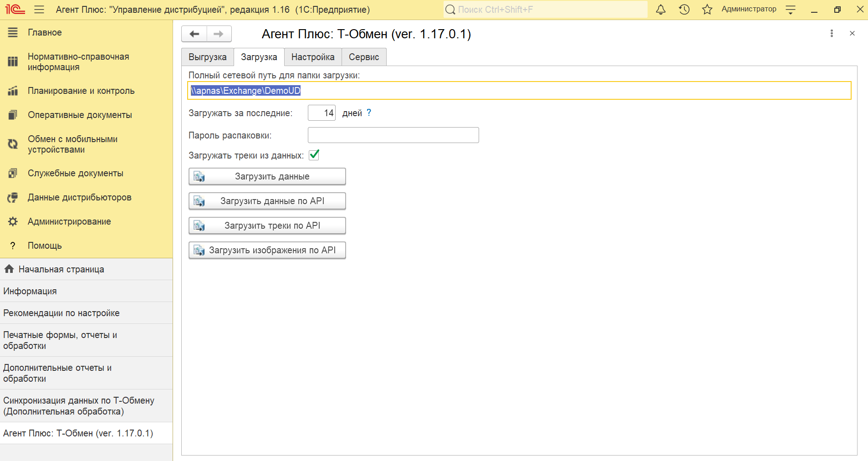Image resolution: width=868 pixels, height=461 pixels.
Task: Go to Начальная страница
Action: [86, 269]
